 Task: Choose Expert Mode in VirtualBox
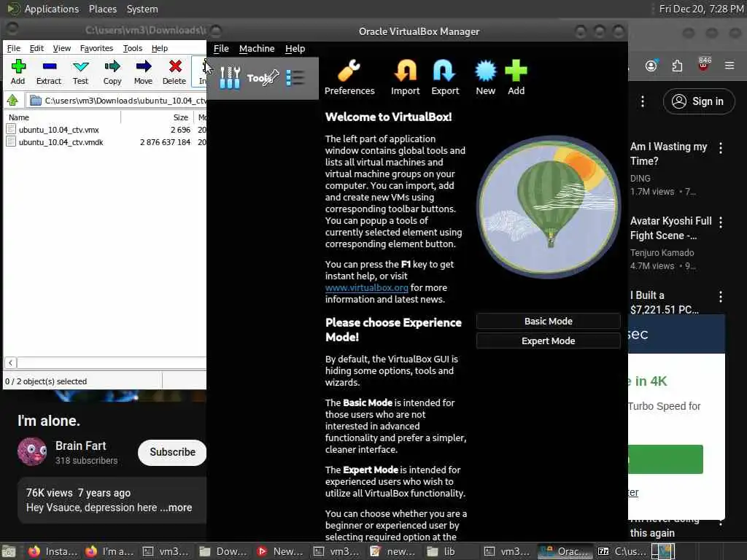549,341
